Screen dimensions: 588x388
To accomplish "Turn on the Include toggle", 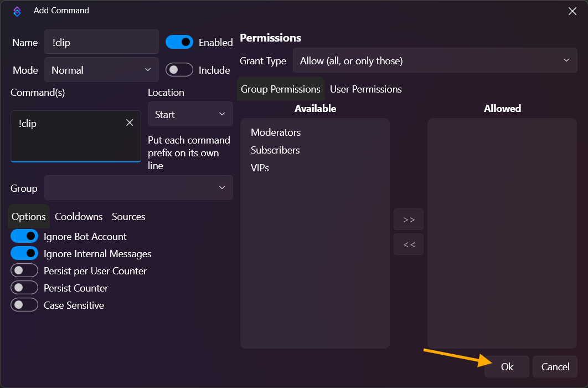I will coord(179,70).
